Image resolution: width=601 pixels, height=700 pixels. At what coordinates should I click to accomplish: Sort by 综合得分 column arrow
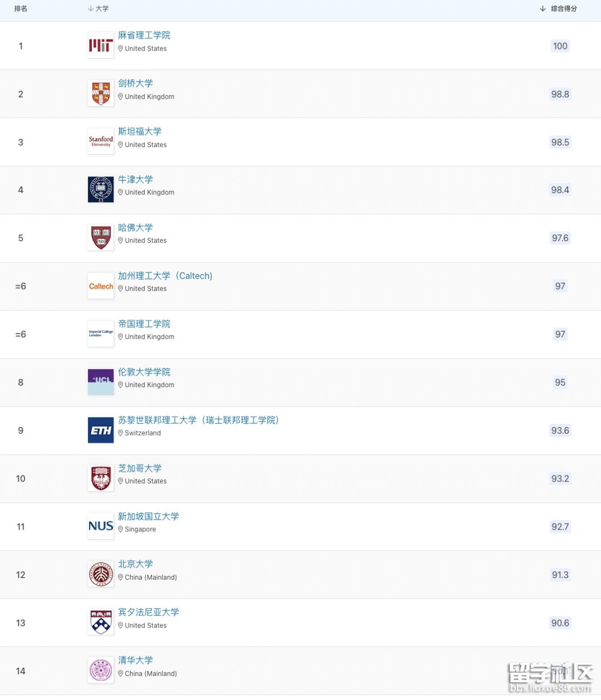[543, 9]
